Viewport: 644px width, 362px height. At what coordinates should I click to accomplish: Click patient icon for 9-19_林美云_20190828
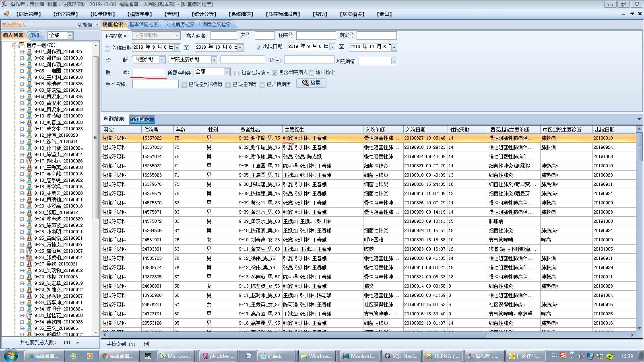pos(29,193)
